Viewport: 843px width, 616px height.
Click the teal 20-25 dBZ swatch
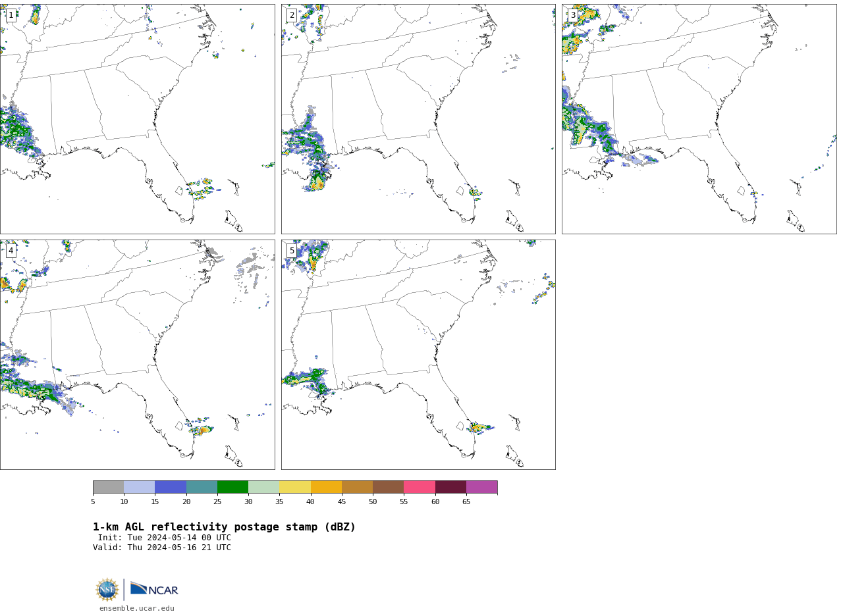pyautogui.click(x=202, y=487)
